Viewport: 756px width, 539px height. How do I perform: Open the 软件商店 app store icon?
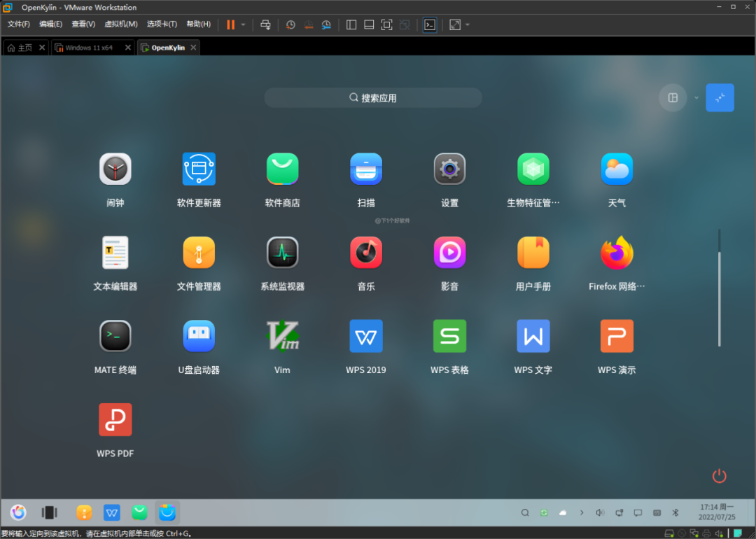(282, 169)
